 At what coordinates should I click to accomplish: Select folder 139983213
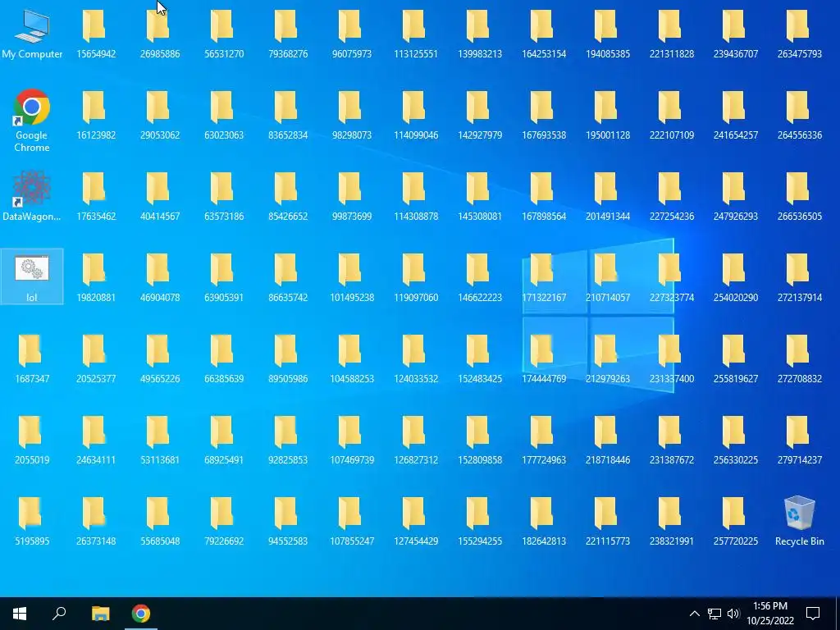click(x=480, y=33)
